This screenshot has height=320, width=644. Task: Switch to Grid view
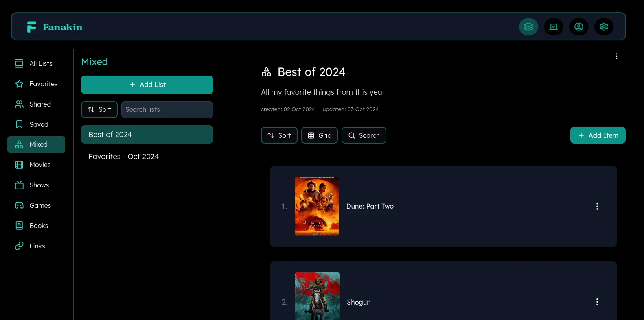tap(320, 135)
